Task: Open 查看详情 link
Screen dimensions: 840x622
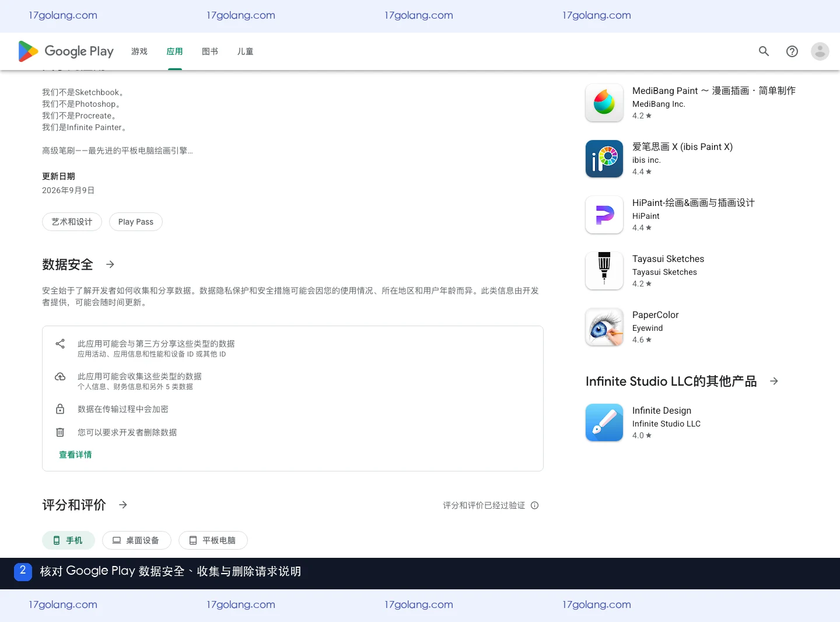Action: click(75, 455)
